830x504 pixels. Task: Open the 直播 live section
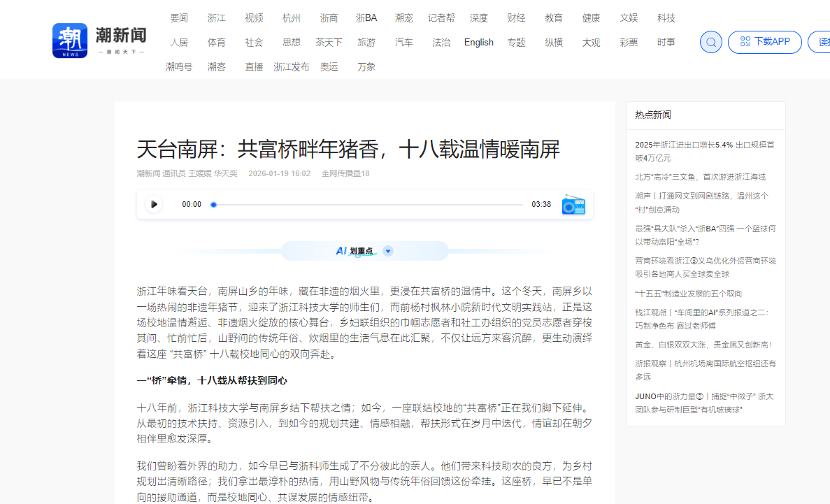(254, 67)
